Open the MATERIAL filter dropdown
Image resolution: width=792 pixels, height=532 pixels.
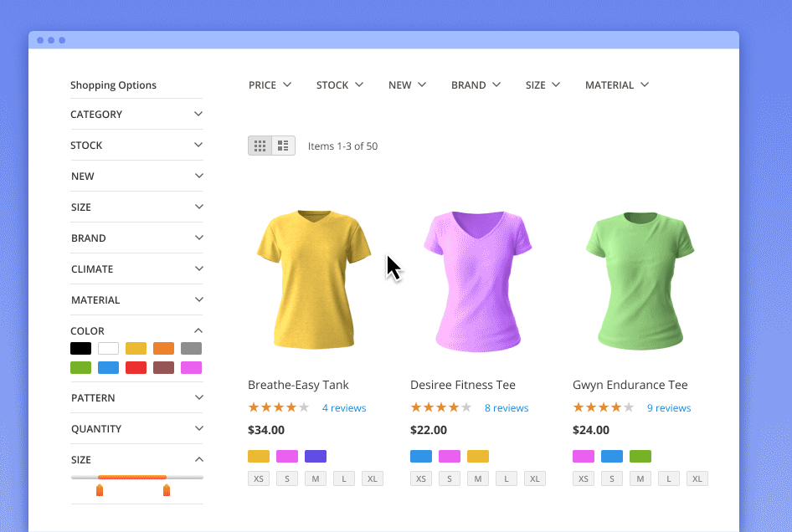click(x=617, y=84)
